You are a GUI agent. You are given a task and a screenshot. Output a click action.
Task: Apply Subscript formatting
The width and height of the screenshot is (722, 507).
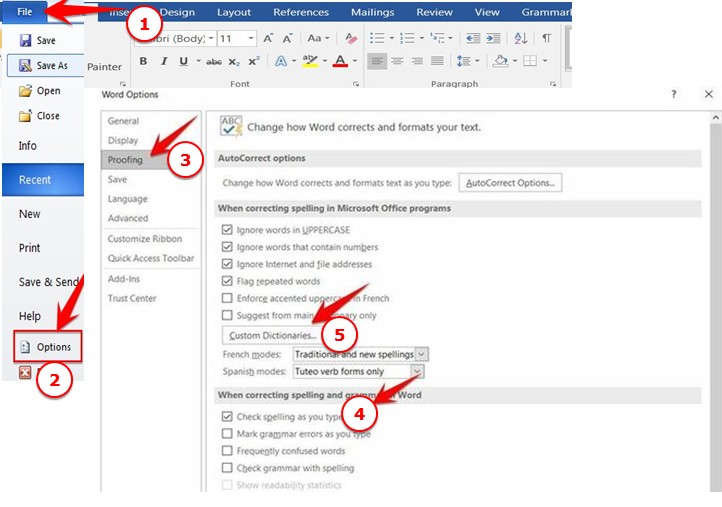pyautogui.click(x=234, y=61)
